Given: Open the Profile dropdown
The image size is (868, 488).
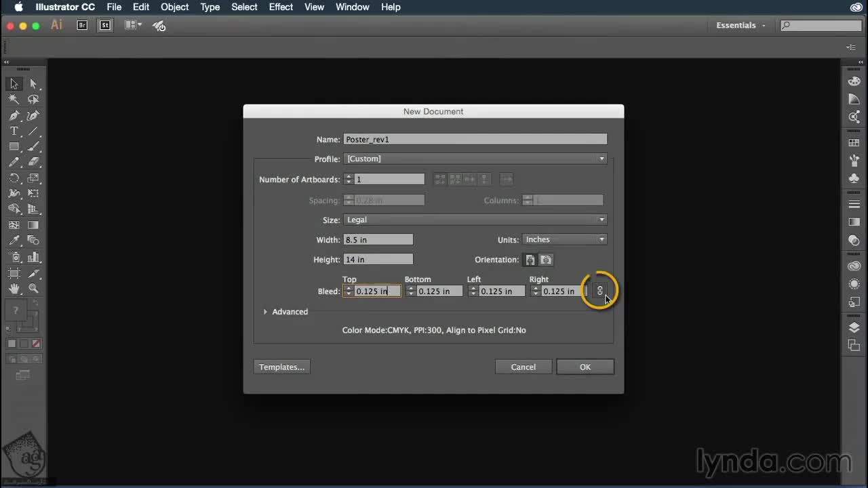Looking at the screenshot, I should point(475,159).
